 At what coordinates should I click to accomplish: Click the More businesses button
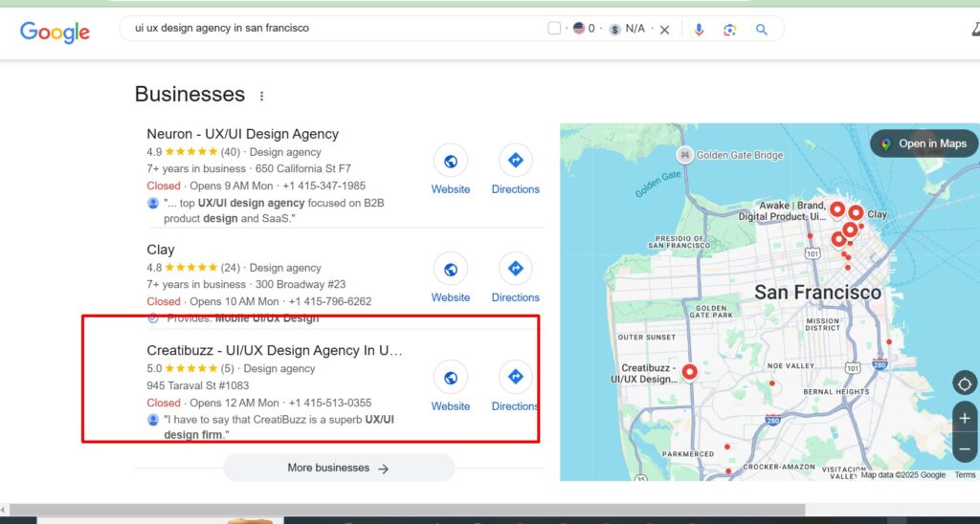pos(339,468)
